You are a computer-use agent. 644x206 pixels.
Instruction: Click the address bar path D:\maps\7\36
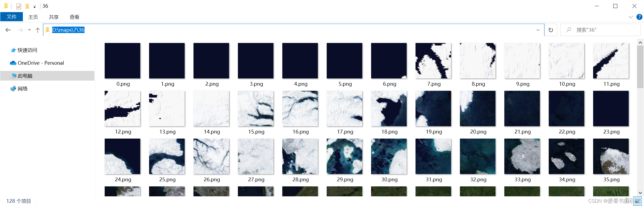click(x=68, y=30)
